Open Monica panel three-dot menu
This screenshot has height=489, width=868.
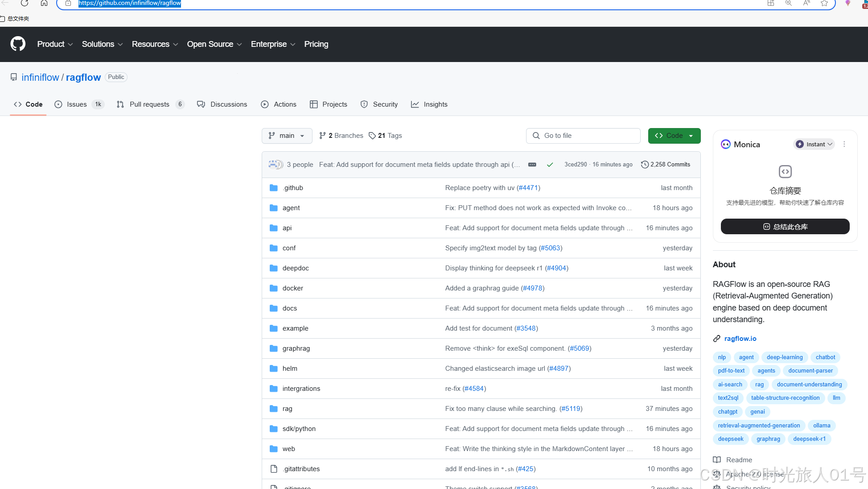pos(844,144)
